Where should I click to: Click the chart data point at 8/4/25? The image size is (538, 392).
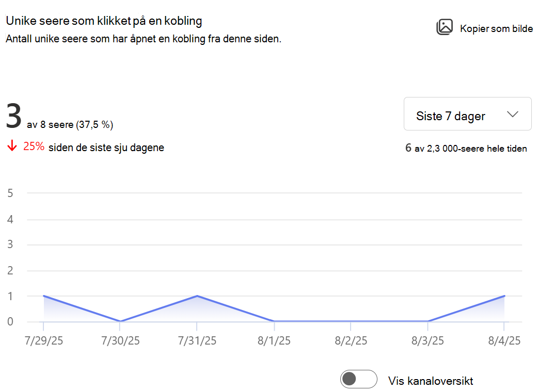coord(504,296)
